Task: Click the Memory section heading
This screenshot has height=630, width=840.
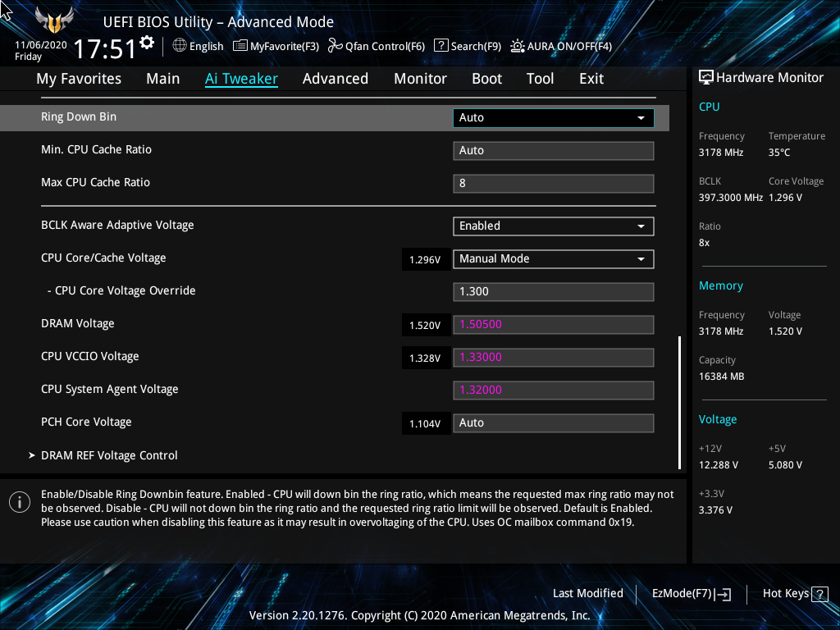Action: pos(720,286)
